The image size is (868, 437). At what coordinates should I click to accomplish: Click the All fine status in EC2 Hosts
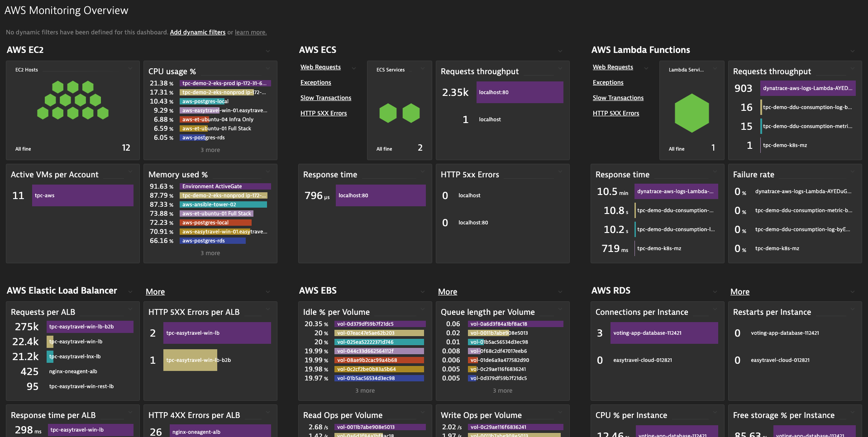click(x=23, y=149)
